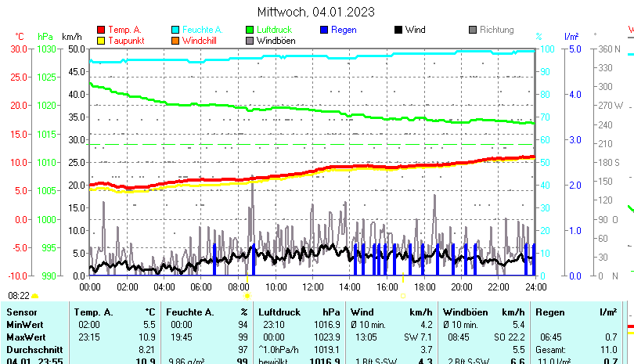Click the Durchschnitt row label
This screenshot has width=634, height=364.
[32, 349]
